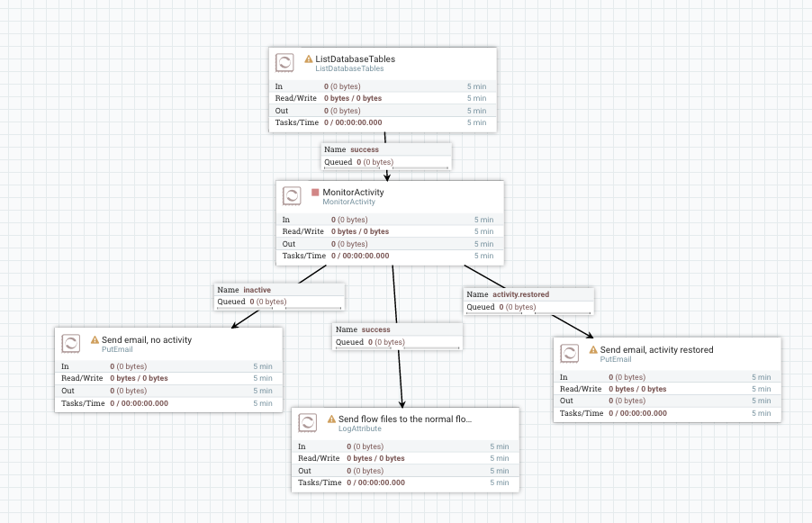
Task: Click the Tasks/Time row on the LogAttribute processor
Action: 404,482
